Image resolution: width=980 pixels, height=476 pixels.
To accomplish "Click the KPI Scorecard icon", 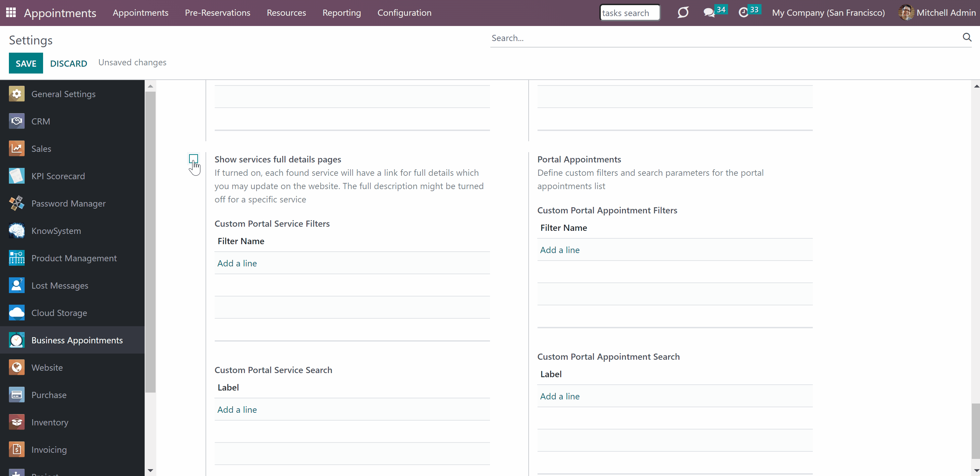I will tap(17, 176).
